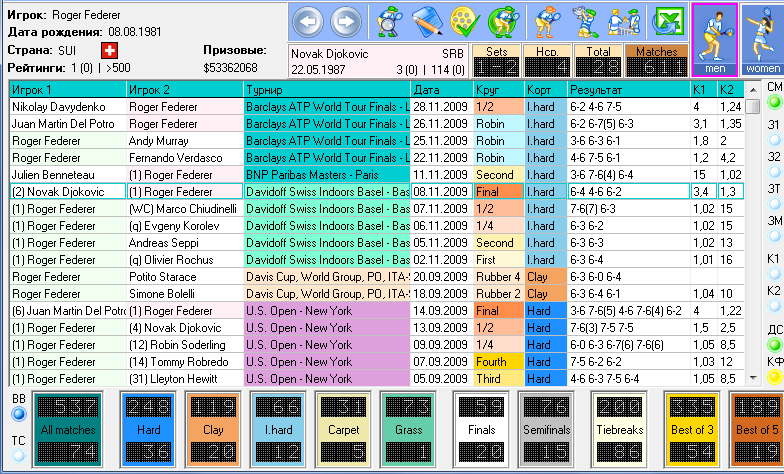Image resolution: width=784 pixels, height=474 pixels.
Task: Sort by Игрок 2 column header
Action: coord(185,90)
